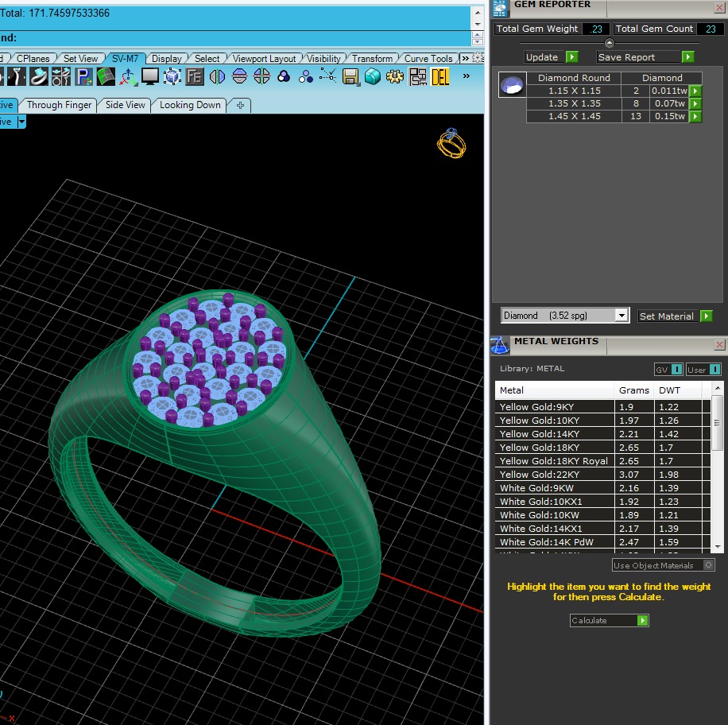Add a new viewport tab with plus
This screenshot has height=725, width=728.
[x=240, y=106]
